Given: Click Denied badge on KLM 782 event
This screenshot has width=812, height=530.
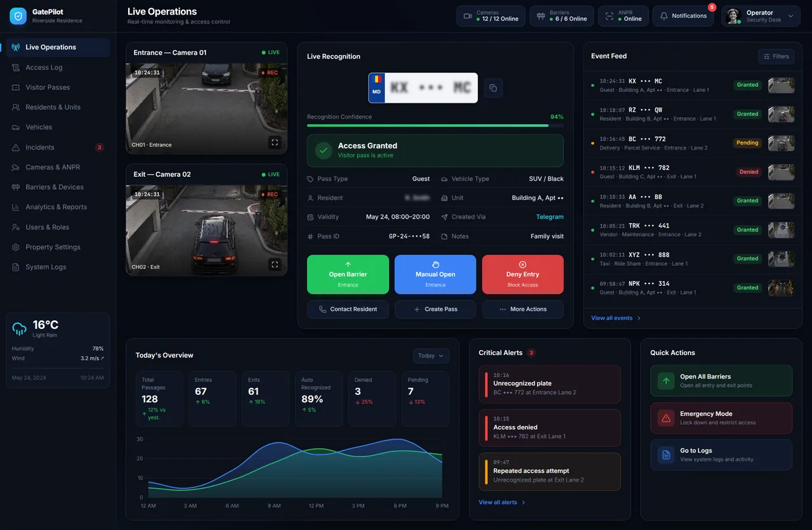Looking at the screenshot, I should (749, 172).
